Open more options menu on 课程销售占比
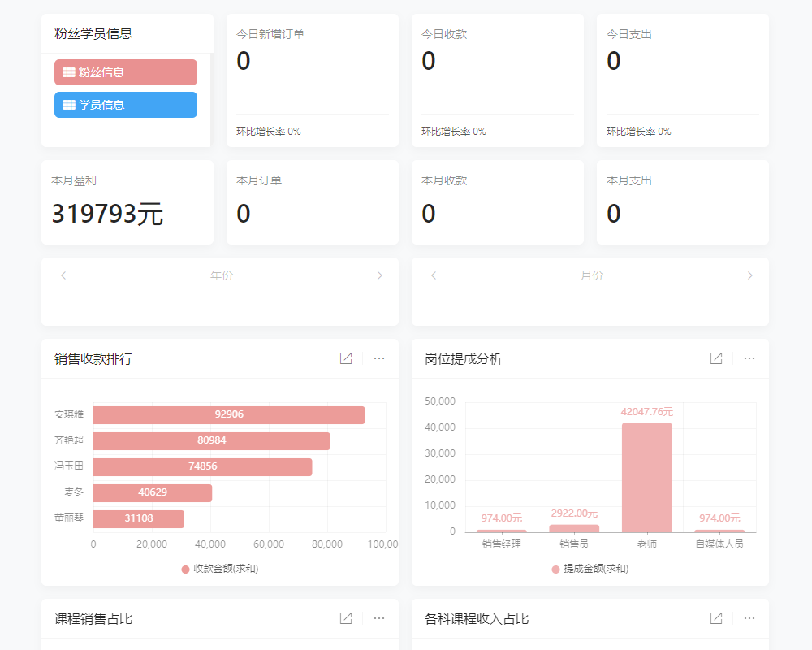 (x=378, y=617)
